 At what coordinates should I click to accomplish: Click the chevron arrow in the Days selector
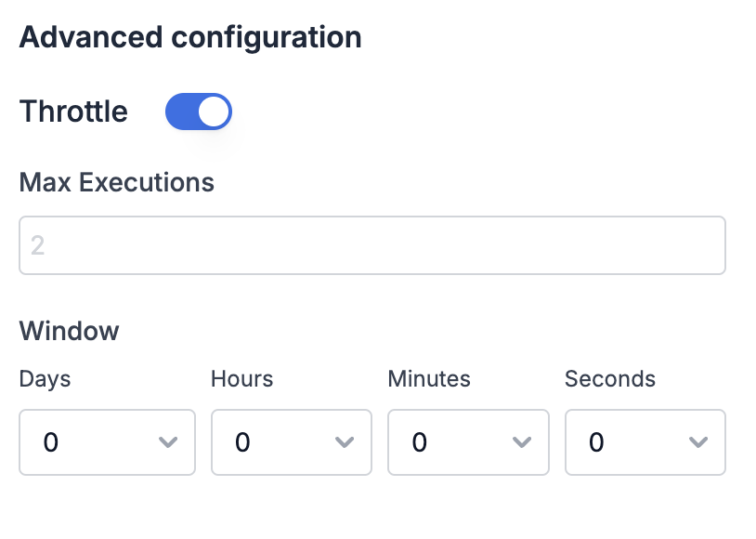(x=168, y=442)
